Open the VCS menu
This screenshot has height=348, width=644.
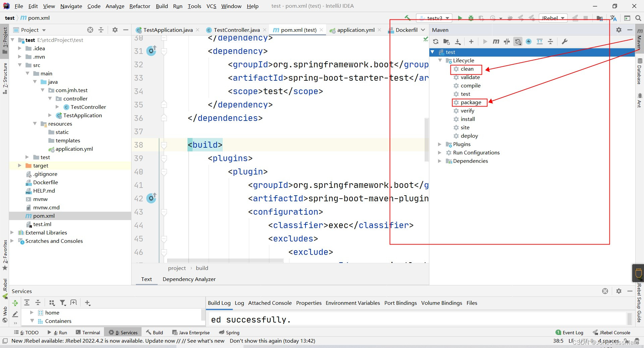tap(211, 6)
